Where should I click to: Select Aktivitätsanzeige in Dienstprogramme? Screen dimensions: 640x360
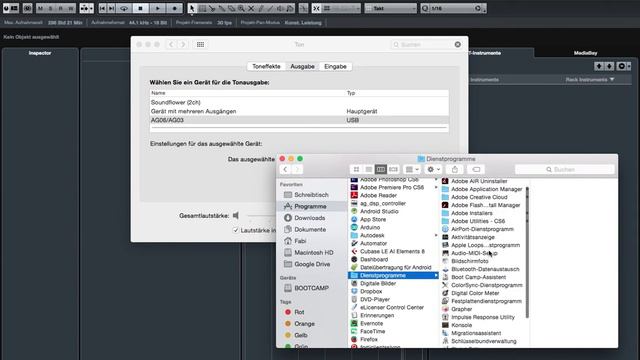point(472,237)
